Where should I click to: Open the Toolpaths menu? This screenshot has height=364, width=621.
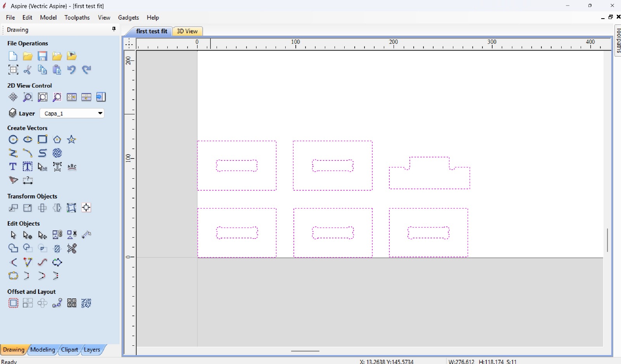(x=77, y=17)
